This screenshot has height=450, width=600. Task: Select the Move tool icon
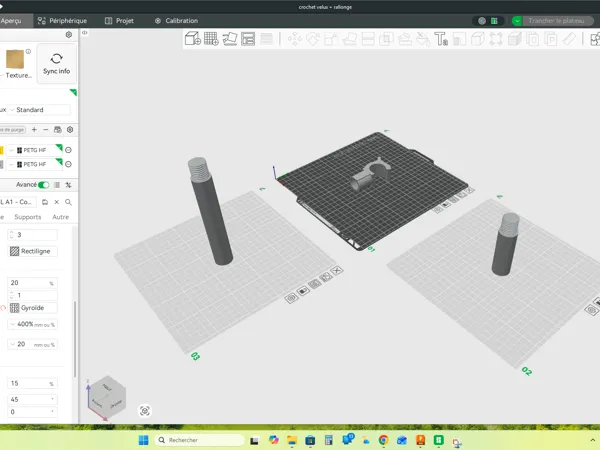tap(295, 39)
